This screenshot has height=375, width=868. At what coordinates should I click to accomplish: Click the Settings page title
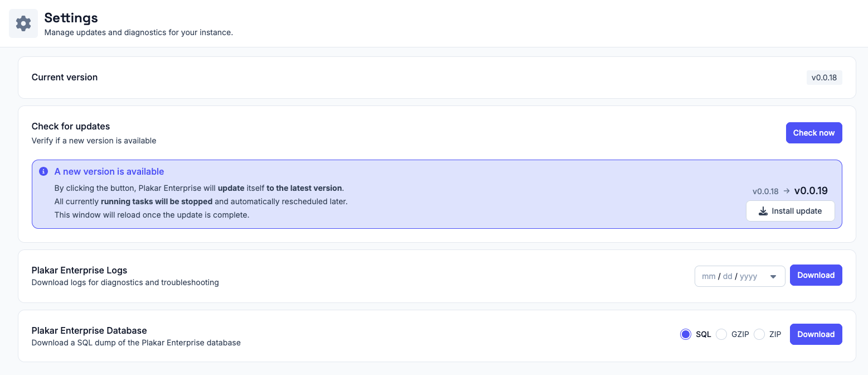pyautogui.click(x=71, y=18)
